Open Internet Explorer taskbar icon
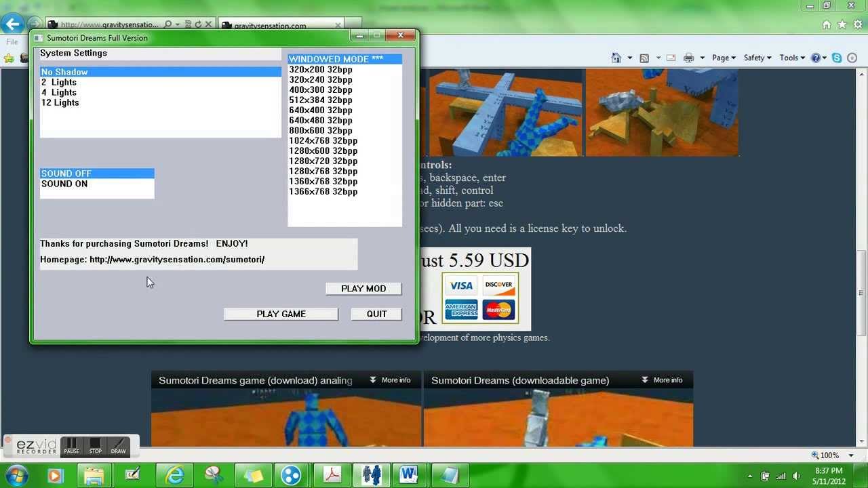The image size is (868, 488). click(x=175, y=474)
